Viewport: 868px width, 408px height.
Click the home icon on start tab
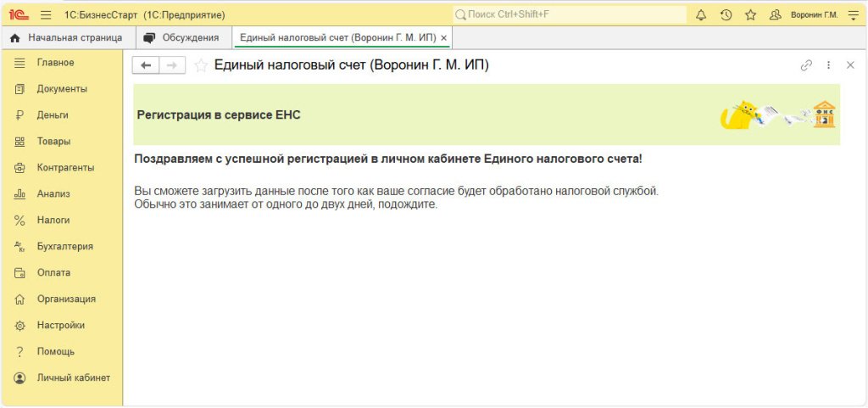click(x=15, y=37)
